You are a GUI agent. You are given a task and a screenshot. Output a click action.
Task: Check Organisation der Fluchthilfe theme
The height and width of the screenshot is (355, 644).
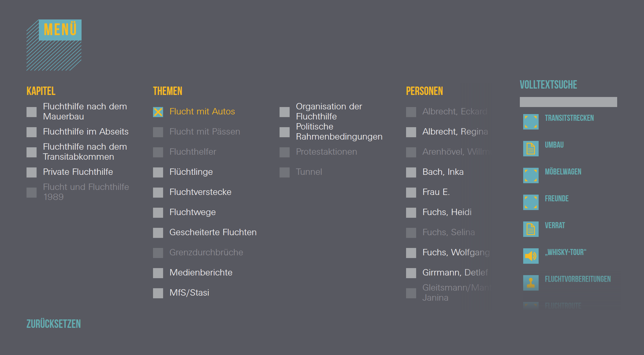[285, 112]
